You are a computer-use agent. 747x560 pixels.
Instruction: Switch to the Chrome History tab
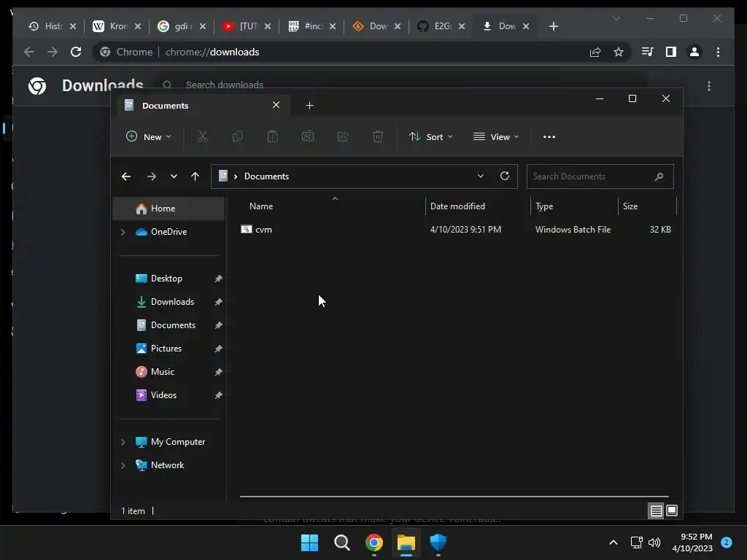(x=53, y=26)
